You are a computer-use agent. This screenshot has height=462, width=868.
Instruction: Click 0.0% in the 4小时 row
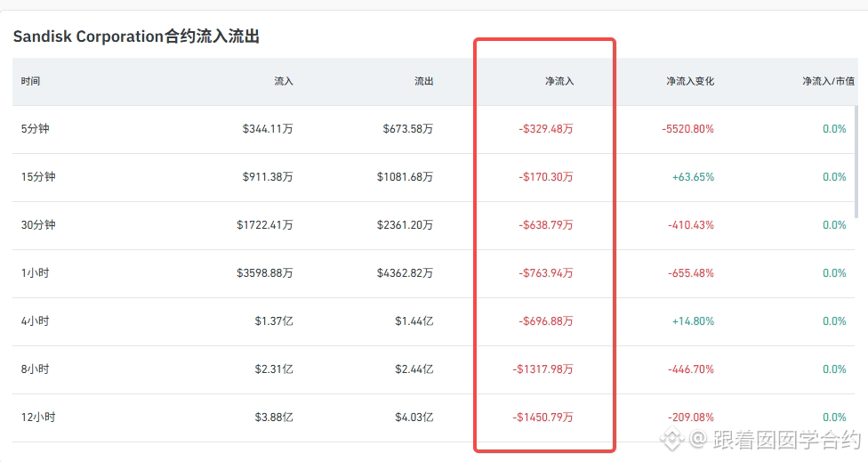(x=834, y=321)
